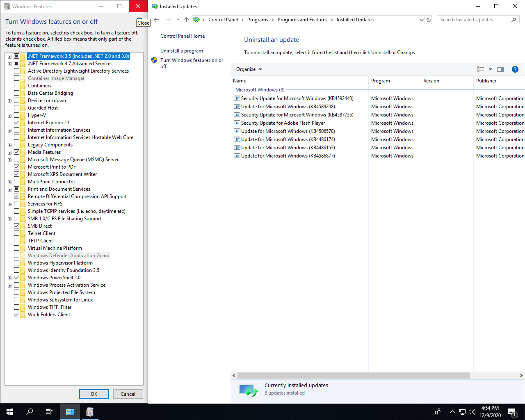The image size is (525, 420).
Task: Open the Uninstall a program link
Action: pyautogui.click(x=182, y=51)
